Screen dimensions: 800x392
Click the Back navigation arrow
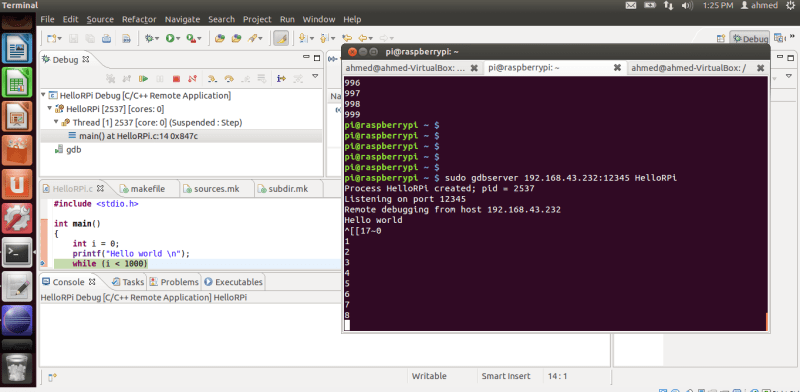click(363, 38)
